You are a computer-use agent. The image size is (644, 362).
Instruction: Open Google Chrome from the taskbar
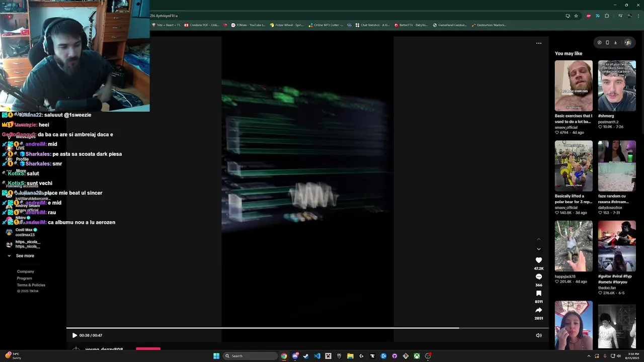284,356
